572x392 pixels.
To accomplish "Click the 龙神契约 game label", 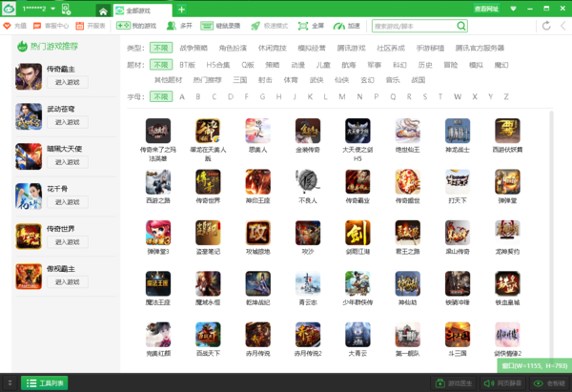I will pos(507,252).
